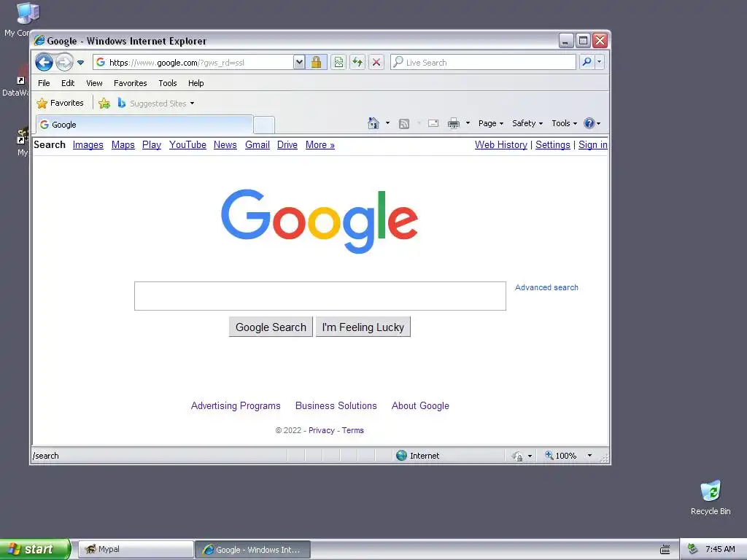Click the 100% zoom level button

561,456
